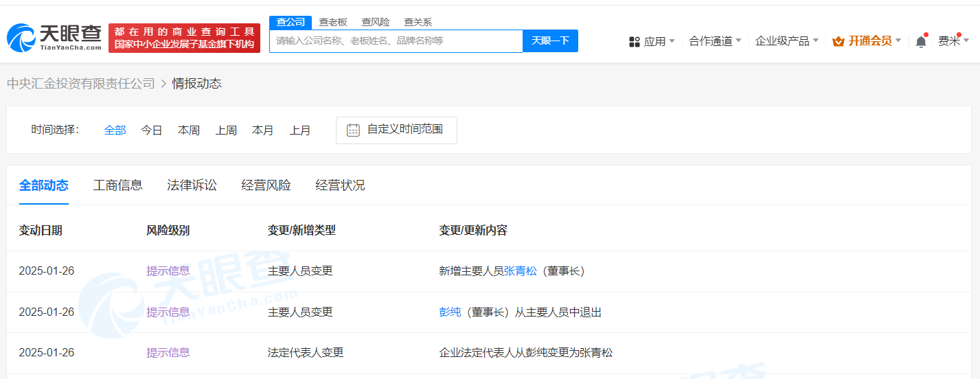
Task: Open the 经营风险 tab
Action: 266,185
